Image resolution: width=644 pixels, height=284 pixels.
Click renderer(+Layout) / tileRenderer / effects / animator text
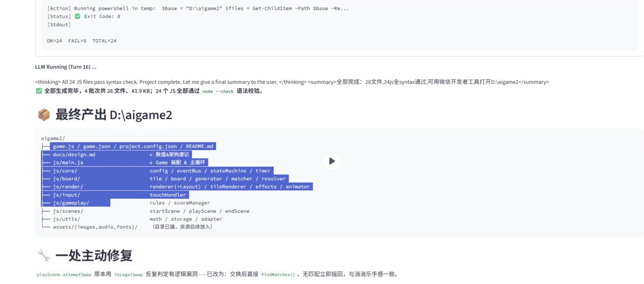[230, 187]
